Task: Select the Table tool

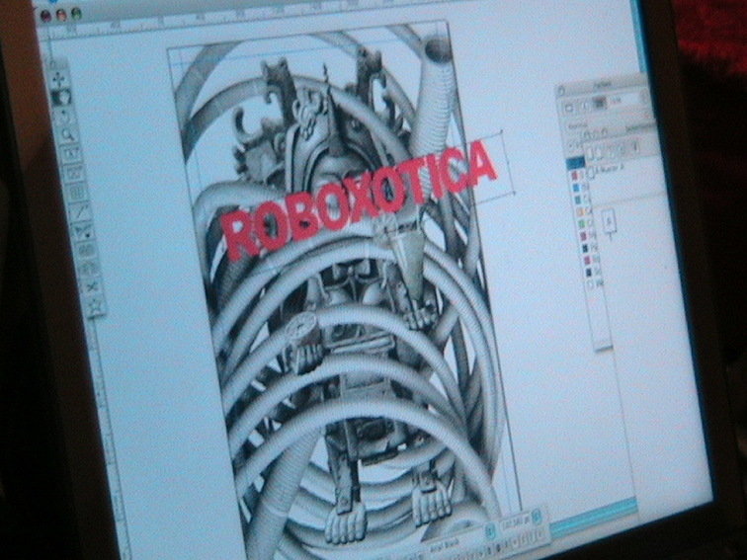Action: [77, 192]
